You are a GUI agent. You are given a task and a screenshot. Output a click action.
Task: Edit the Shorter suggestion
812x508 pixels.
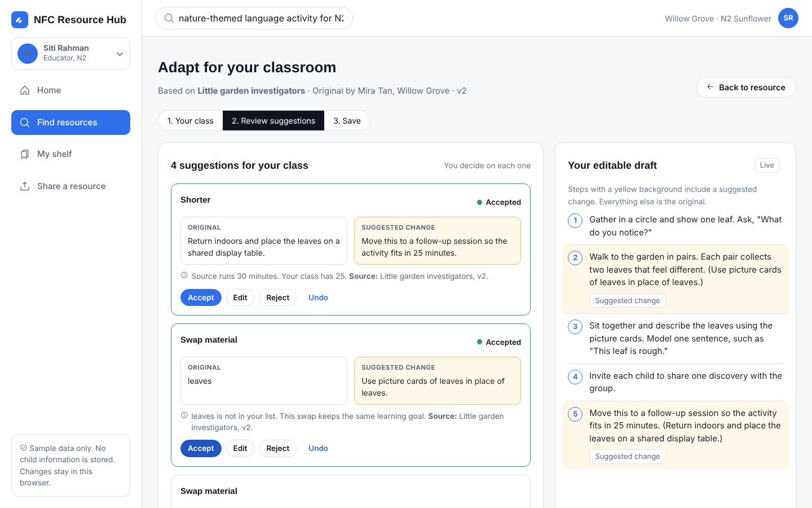click(240, 297)
